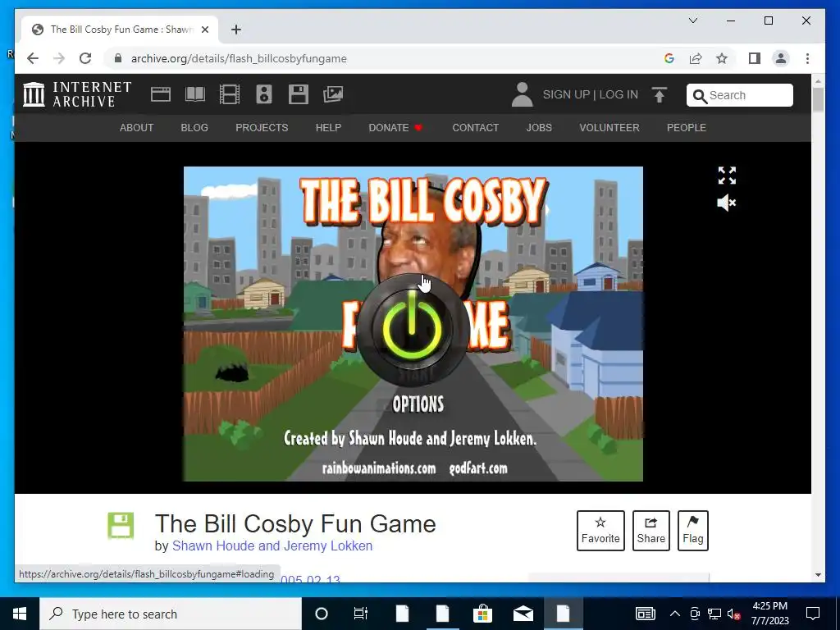This screenshot has height=630, width=840.
Task: Go back in the browser
Action: 33,58
